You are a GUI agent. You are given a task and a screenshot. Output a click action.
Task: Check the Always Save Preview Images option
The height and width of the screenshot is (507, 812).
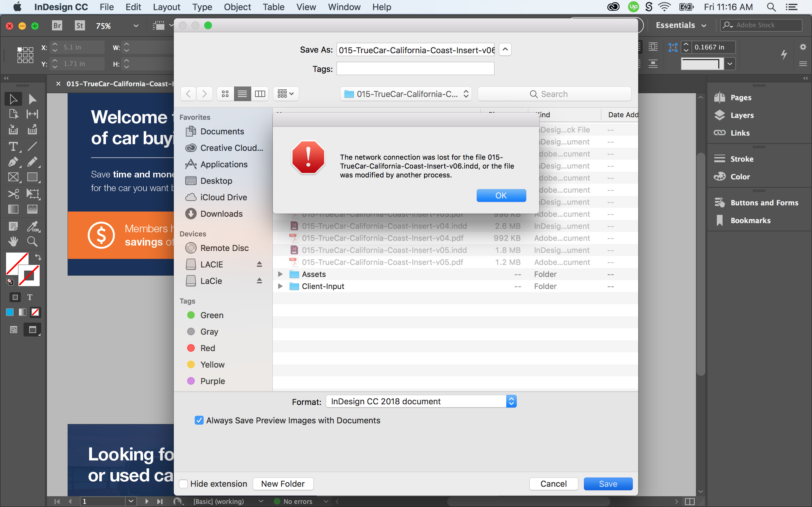200,420
